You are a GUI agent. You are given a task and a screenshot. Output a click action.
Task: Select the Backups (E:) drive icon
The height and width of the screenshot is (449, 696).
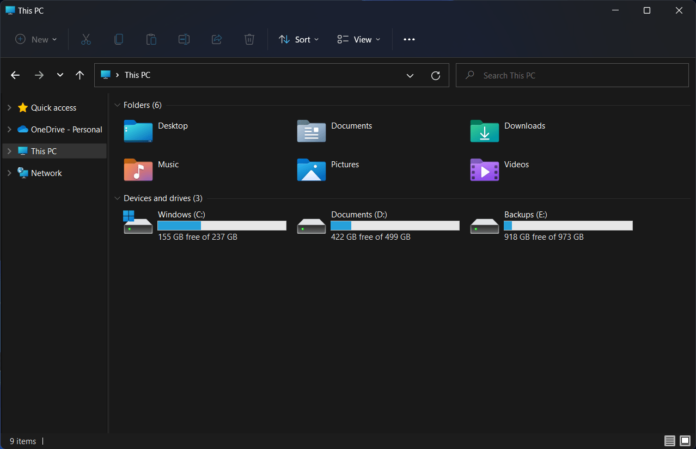484,226
